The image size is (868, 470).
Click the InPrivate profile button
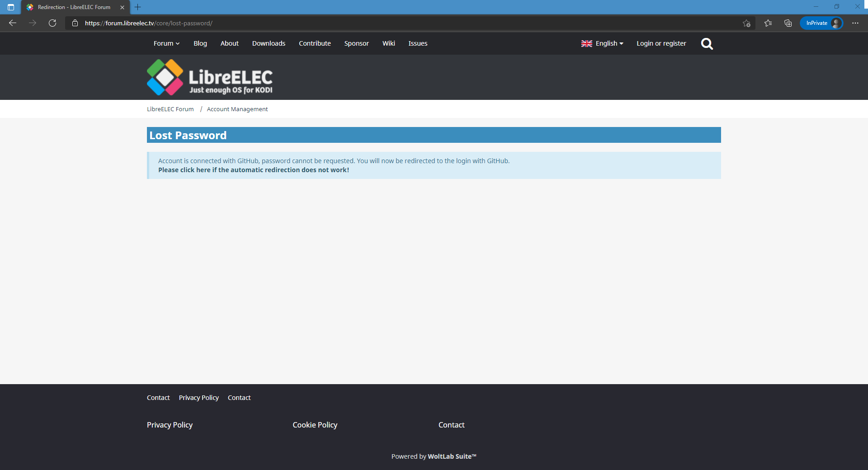click(821, 23)
